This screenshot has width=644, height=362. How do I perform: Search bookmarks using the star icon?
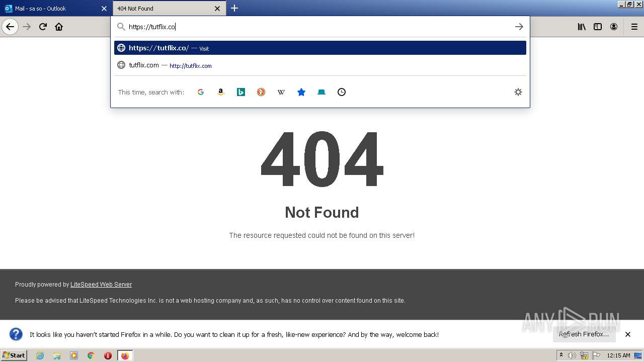[301, 92]
